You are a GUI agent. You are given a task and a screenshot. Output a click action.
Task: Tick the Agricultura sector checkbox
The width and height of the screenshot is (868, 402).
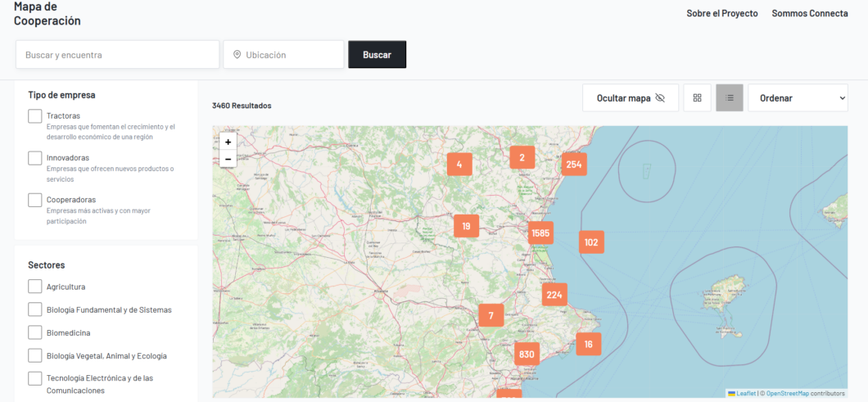tap(35, 287)
